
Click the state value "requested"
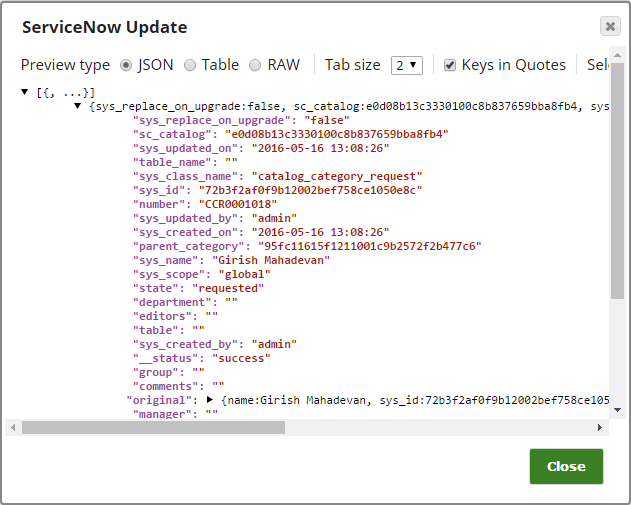pos(228,288)
